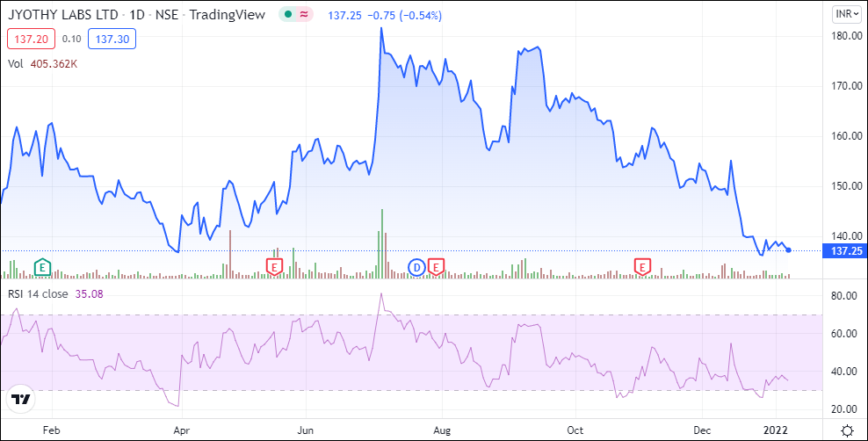Click the TradingView logo icon
Viewport: 868px width, 441px height.
click(21, 399)
